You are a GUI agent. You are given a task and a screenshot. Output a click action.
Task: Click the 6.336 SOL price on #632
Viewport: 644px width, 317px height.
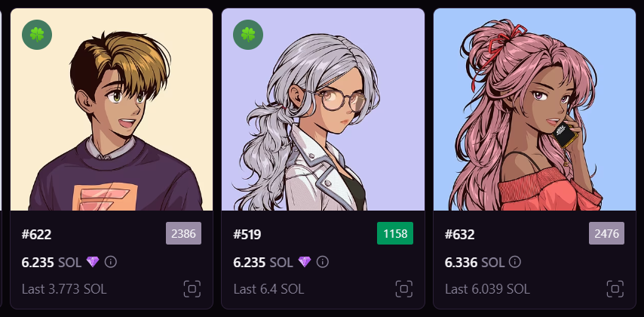[x=474, y=262]
